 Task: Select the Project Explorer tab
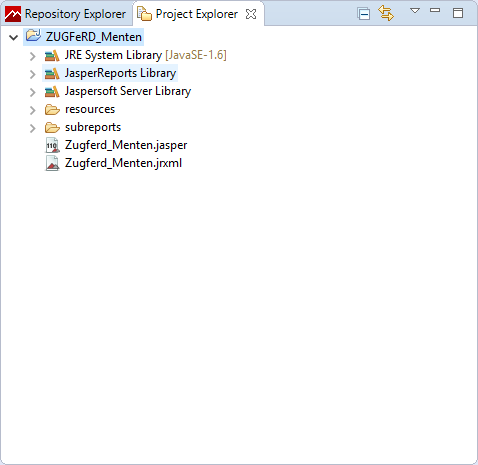[197, 14]
